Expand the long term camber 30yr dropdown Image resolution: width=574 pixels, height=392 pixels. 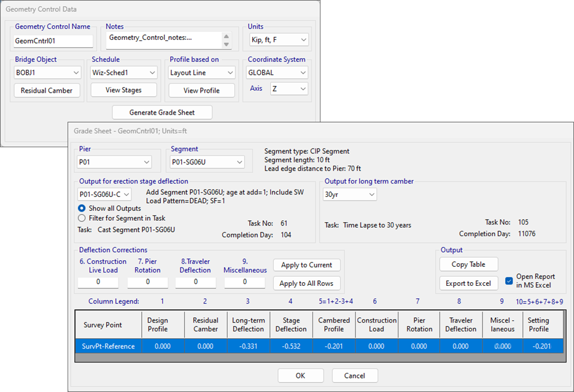click(349, 194)
